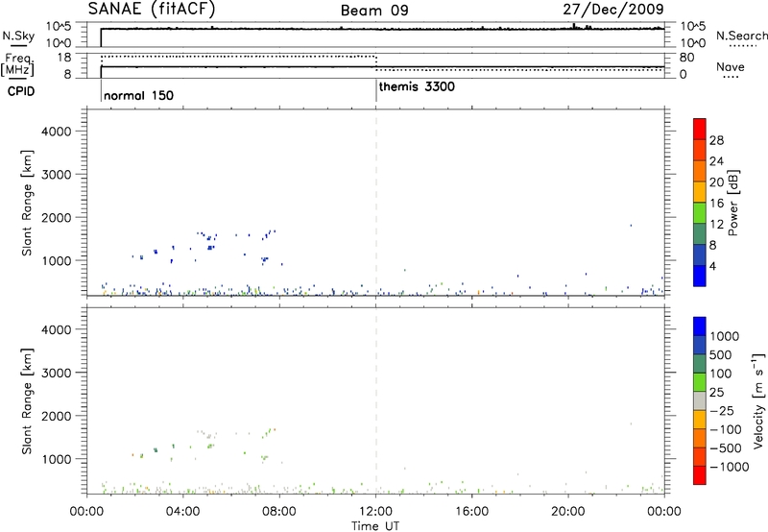Click the N.Sky axis label
This screenshot has height=532, width=768.
(x=18, y=36)
